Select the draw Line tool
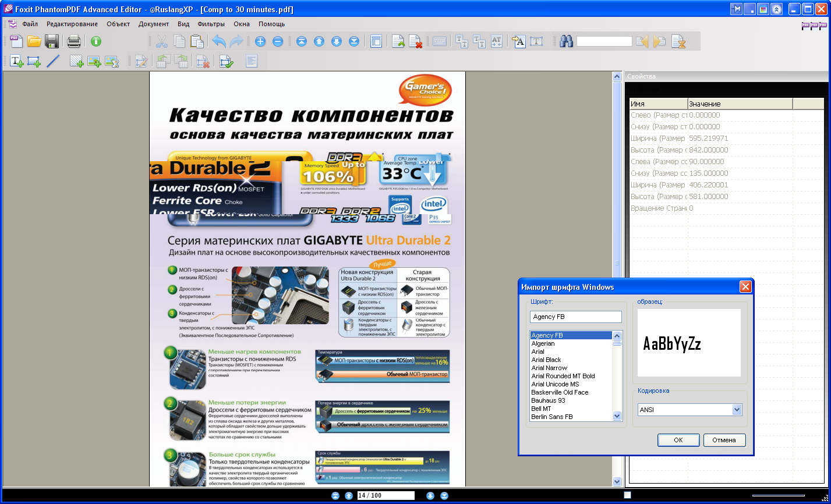 (53, 61)
